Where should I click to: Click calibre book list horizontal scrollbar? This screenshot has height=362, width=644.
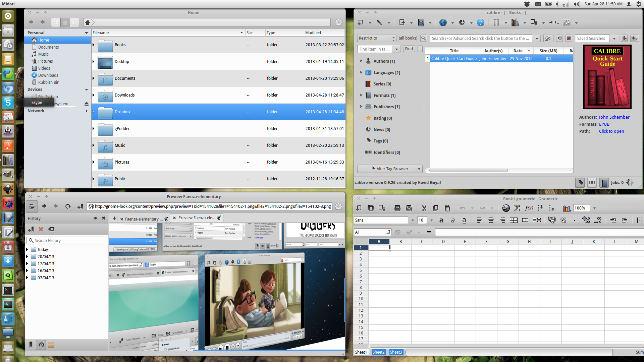[x=468, y=170]
